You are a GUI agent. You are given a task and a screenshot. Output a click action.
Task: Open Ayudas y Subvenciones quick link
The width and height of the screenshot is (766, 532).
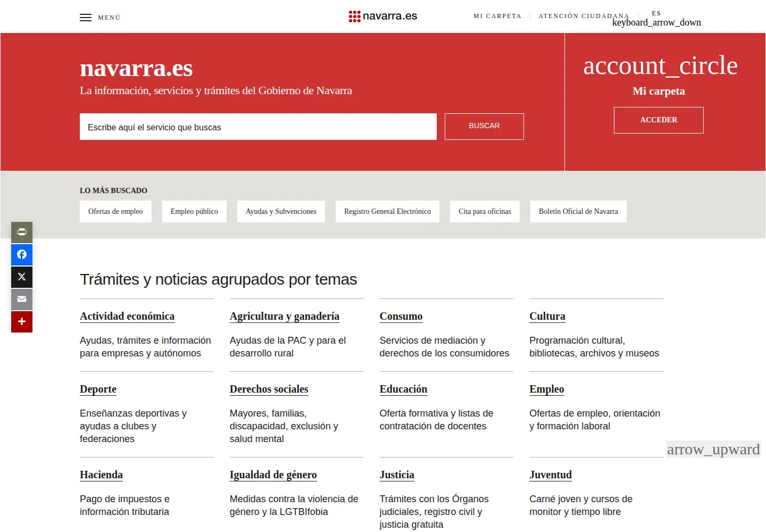coord(281,211)
